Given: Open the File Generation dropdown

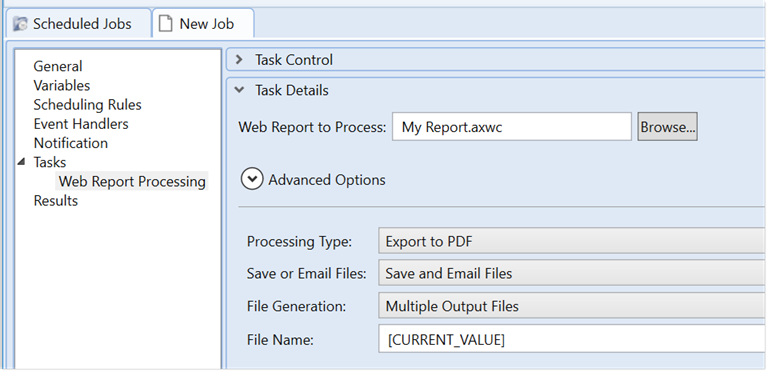Looking at the screenshot, I should (571, 306).
